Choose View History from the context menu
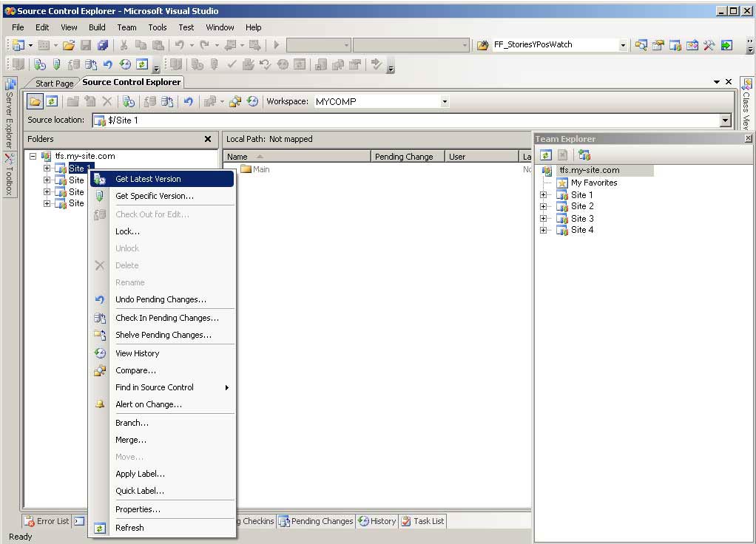Viewport: 756px width, 544px height. tap(163, 353)
